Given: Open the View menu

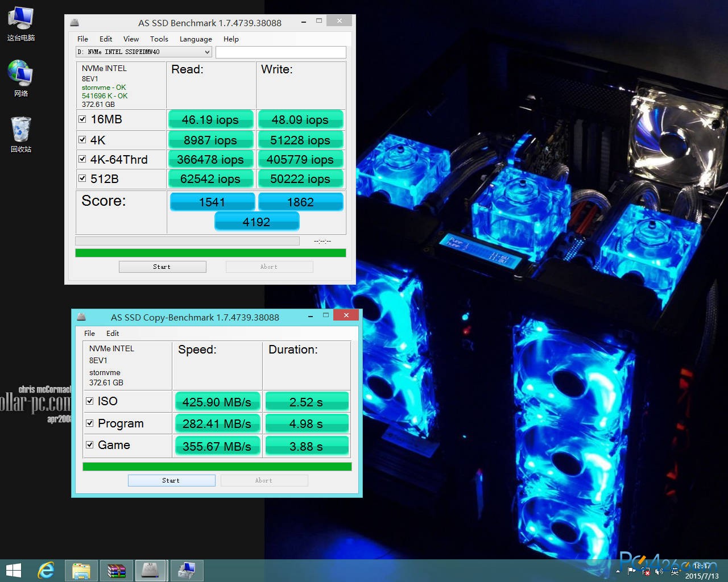Looking at the screenshot, I should (x=131, y=39).
